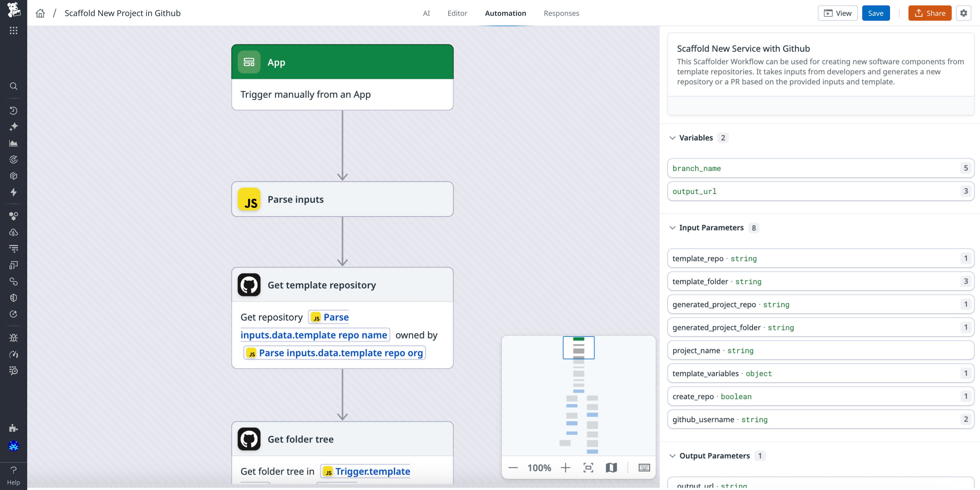The height and width of the screenshot is (490, 980).
Task: Save the workflow
Action: (x=876, y=13)
